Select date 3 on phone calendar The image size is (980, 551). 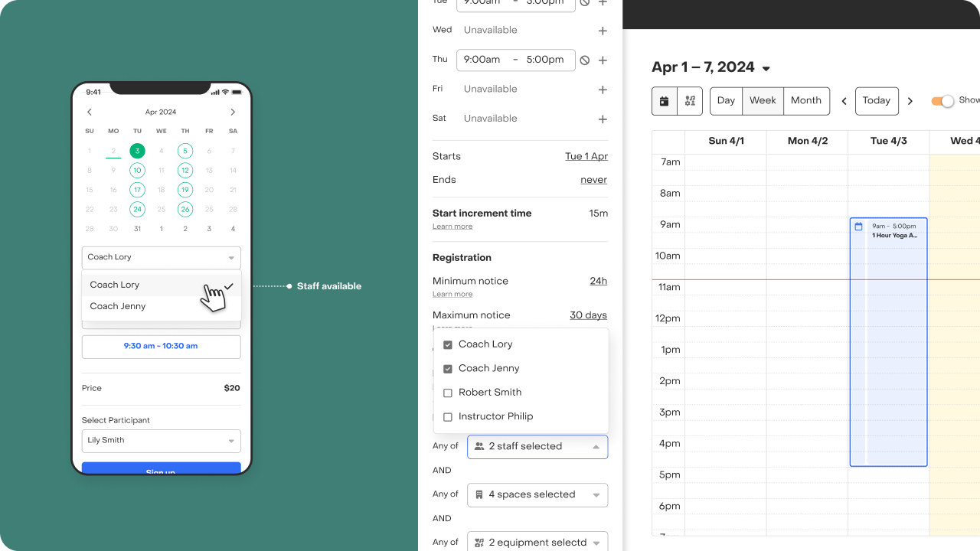137,151
